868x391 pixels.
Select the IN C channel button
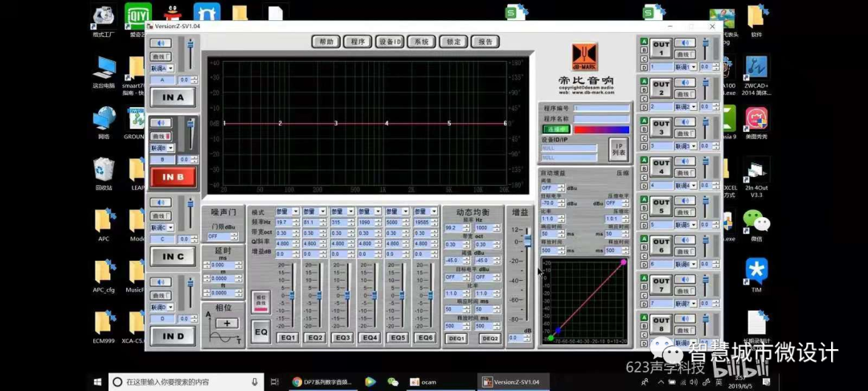(x=174, y=257)
